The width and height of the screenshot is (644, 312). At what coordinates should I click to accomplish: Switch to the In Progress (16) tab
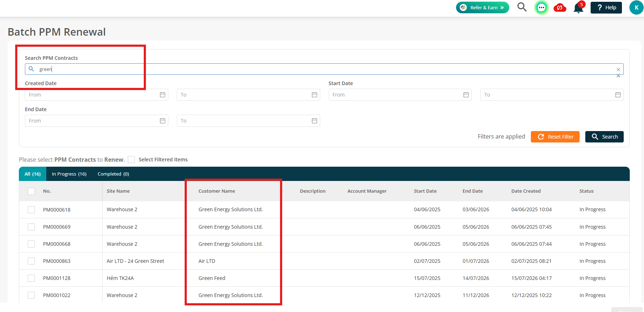[x=69, y=174]
